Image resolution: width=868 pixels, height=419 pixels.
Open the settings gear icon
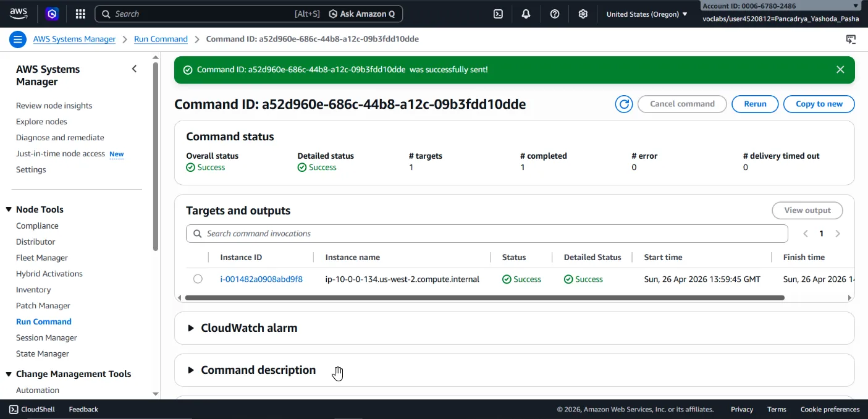click(583, 14)
